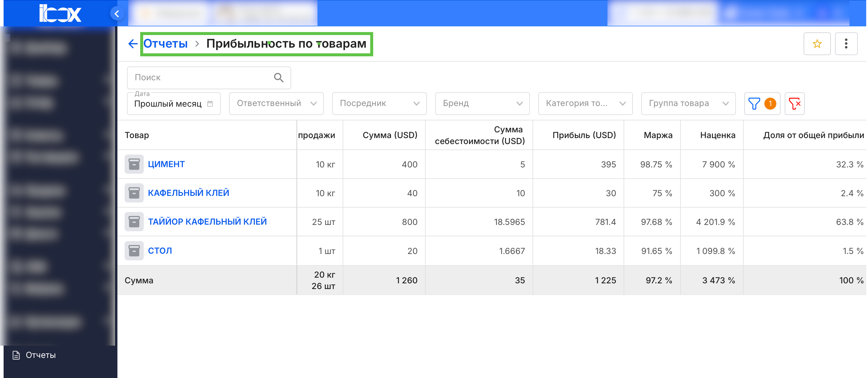The width and height of the screenshot is (868, 378).
Task: Click the iBox logo
Action: 60,13
